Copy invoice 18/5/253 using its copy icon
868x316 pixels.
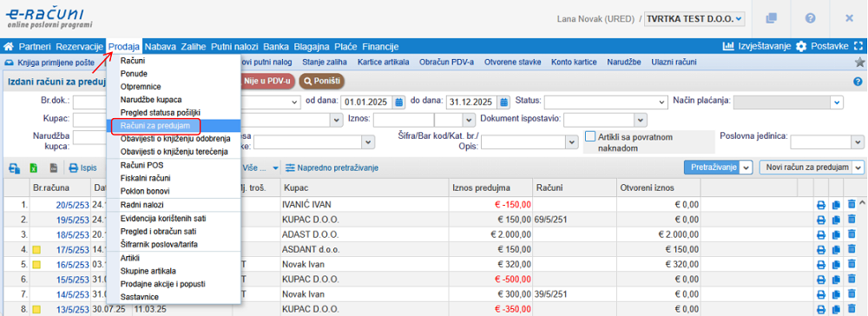pos(837,234)
